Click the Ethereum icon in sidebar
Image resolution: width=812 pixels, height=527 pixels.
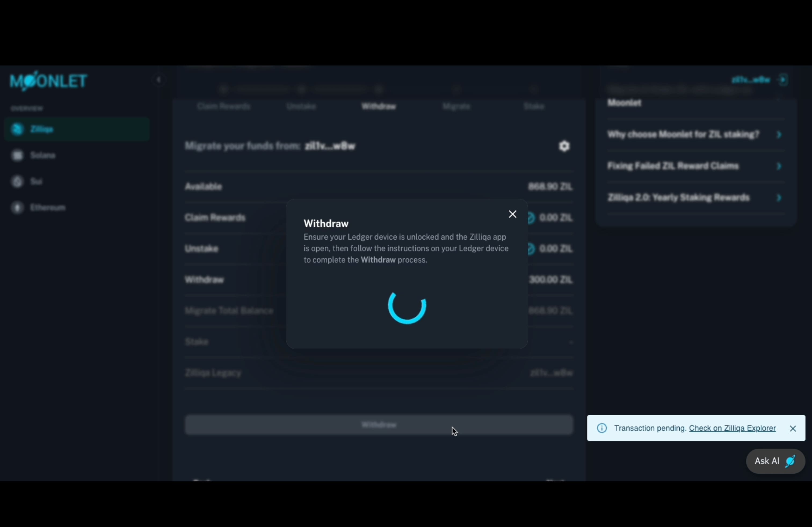click(x=17, y=207)
